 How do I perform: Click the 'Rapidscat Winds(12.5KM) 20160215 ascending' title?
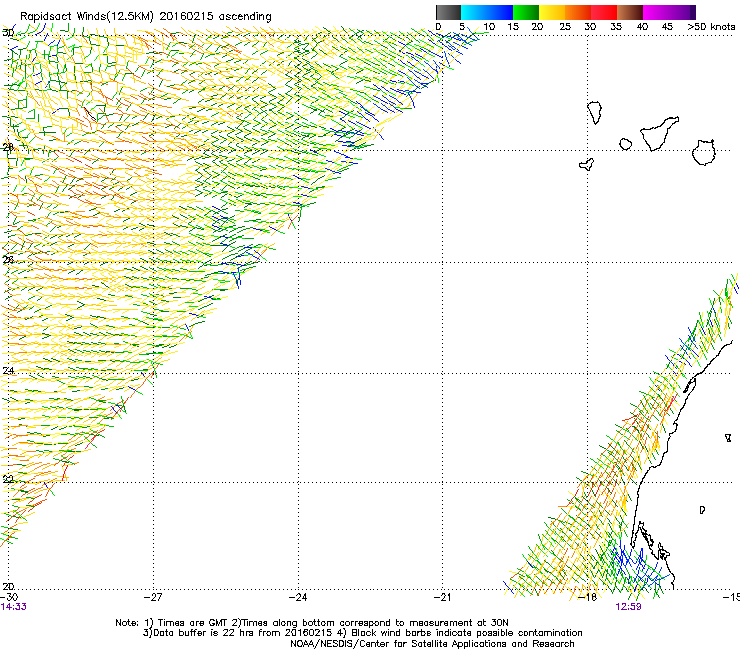146,17
